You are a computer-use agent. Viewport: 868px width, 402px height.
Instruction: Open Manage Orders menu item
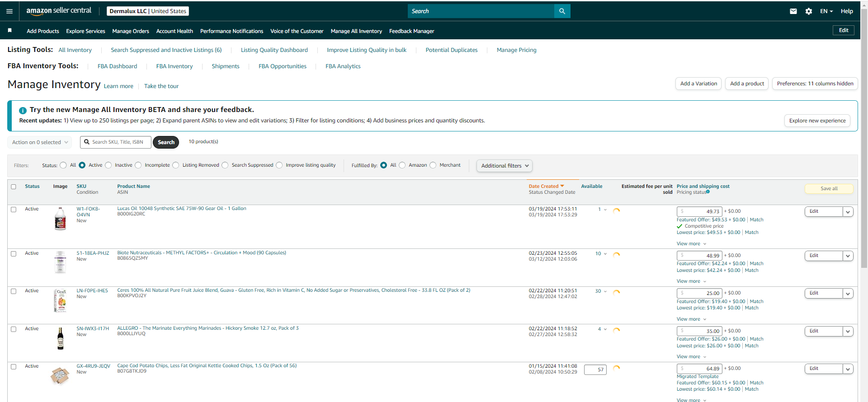[131, 31]
